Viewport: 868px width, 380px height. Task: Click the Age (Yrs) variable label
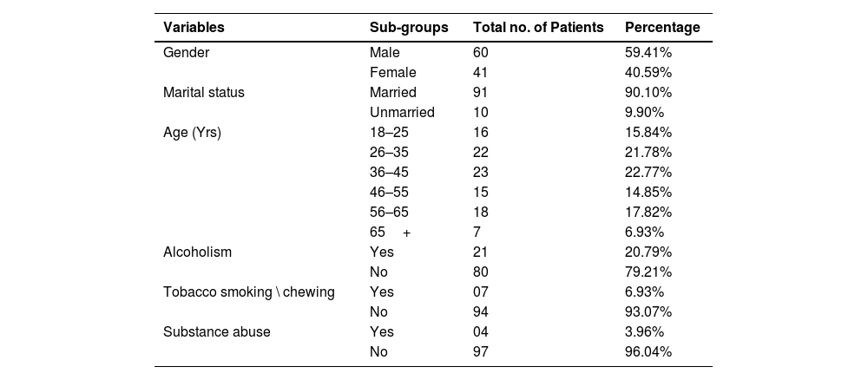tap(192, 132)
